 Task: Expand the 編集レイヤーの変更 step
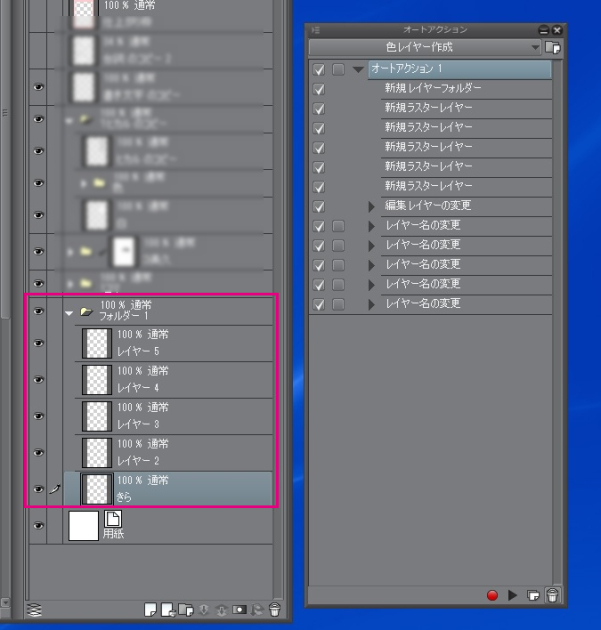pos(371,207)
